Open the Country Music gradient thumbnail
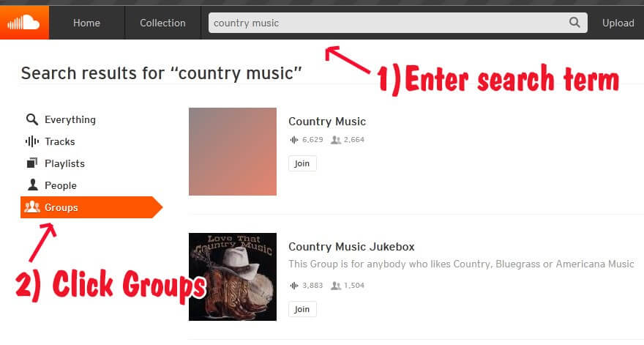 [233, 152]
